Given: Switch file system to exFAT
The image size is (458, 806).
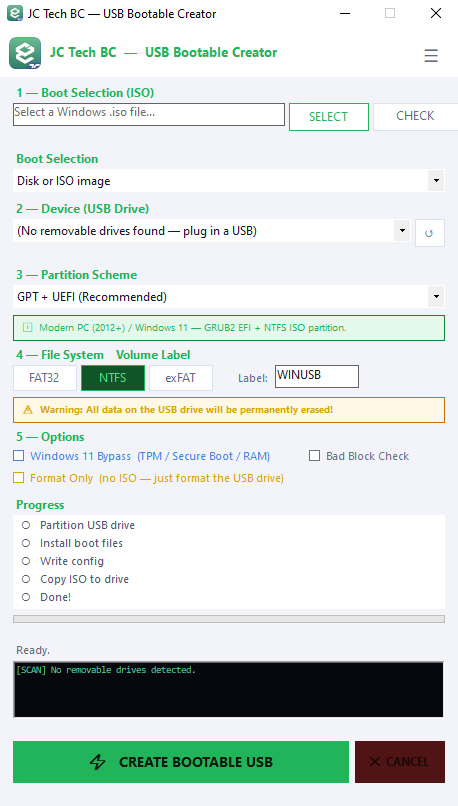Looking at the screenshot, I should pos(181,378).
